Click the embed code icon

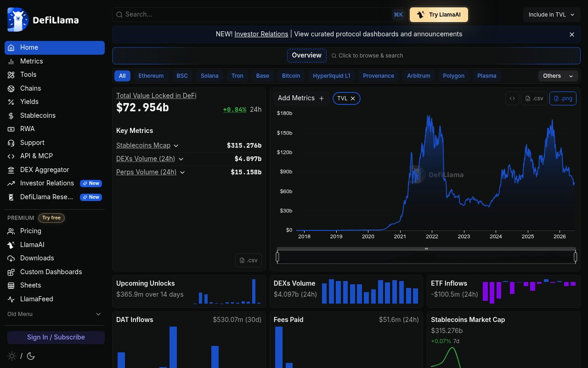point(512,98)
